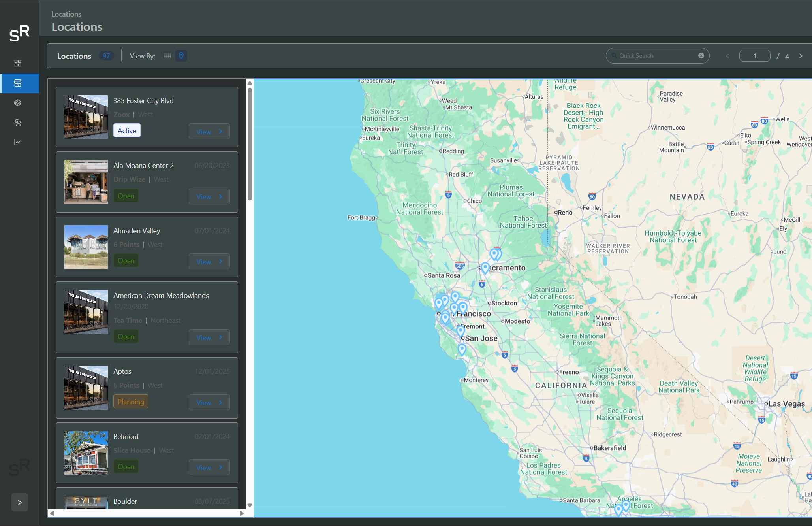Screen dimensions: 812x526
Task: Open the analytics chart icon in sidebar
Action: pyautogui.click(x=18, y=142)
